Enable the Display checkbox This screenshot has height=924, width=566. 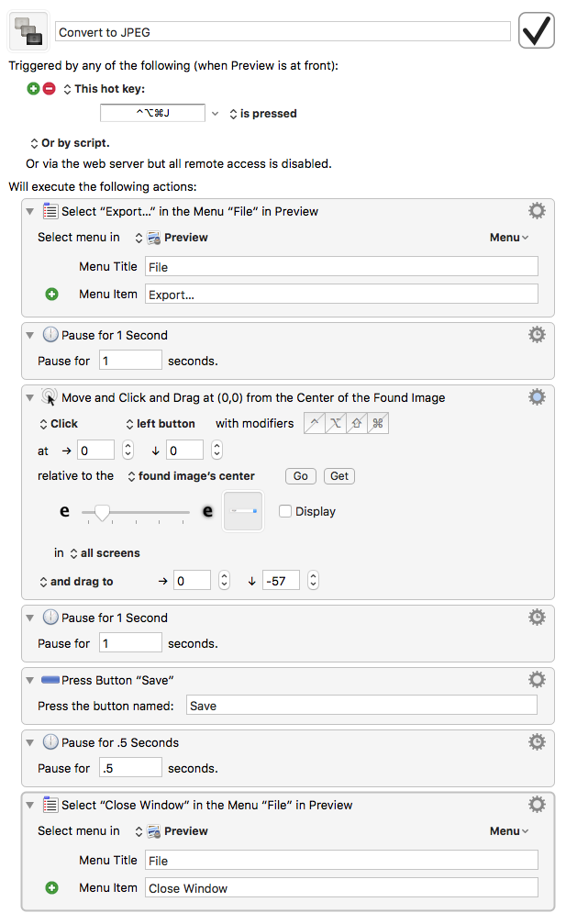coord(285,512)
